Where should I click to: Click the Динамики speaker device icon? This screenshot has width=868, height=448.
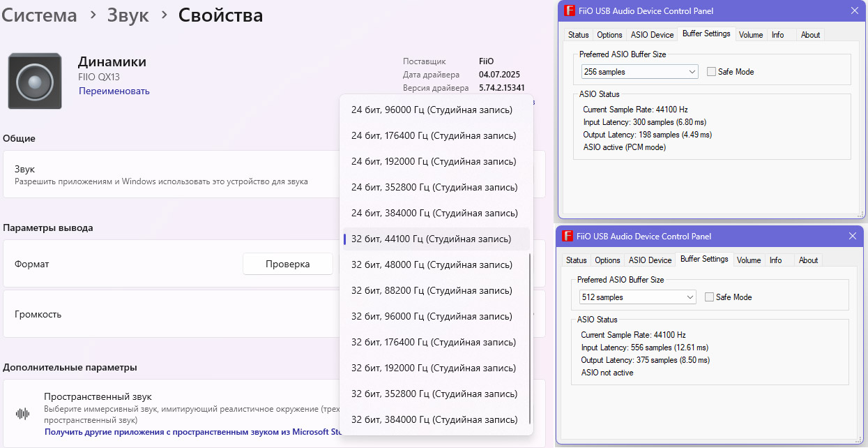pyautogui.click(x=35, y=82)
